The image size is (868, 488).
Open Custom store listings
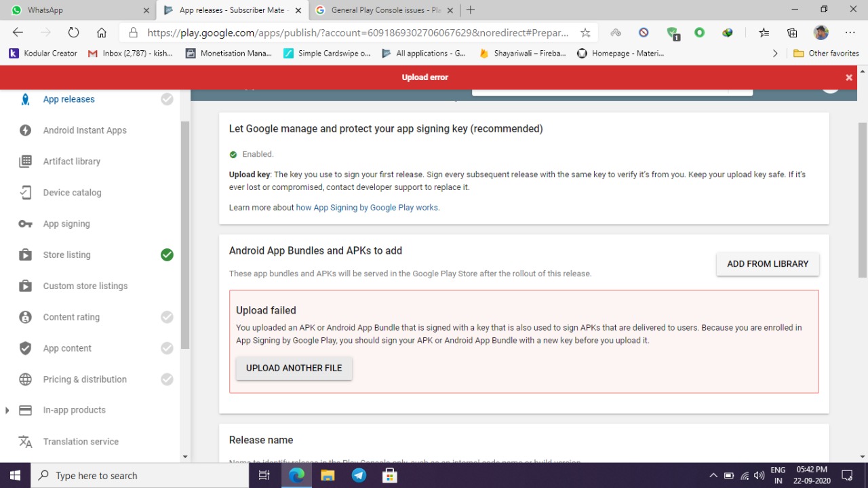pyautogui.click(x=85, y=286)
